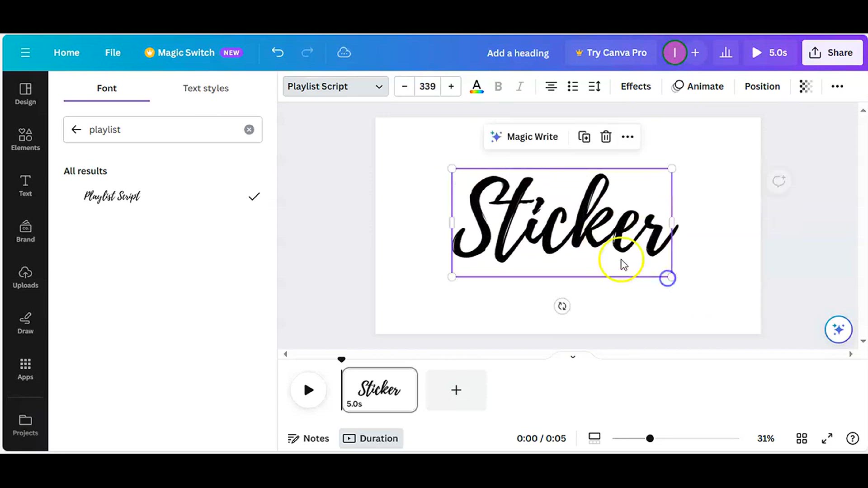
Task: Open the Playlist Script font dropdown
Action: coord(335,86)
